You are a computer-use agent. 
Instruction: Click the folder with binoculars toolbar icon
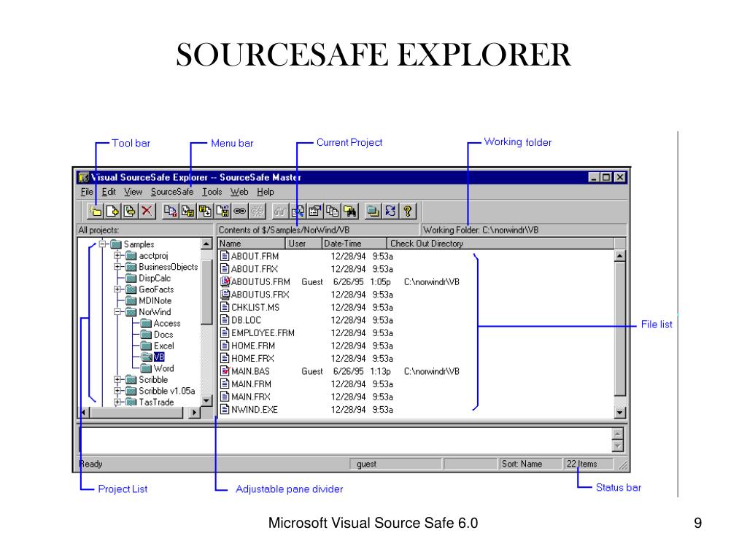coord(349,211)
